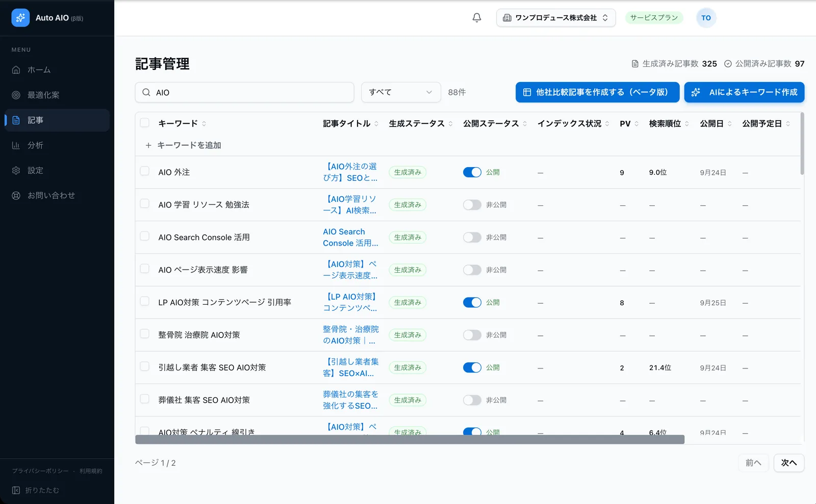816x504 pixels.
Task: Click the vertical table scrollbar
Action: click(802, 144)
